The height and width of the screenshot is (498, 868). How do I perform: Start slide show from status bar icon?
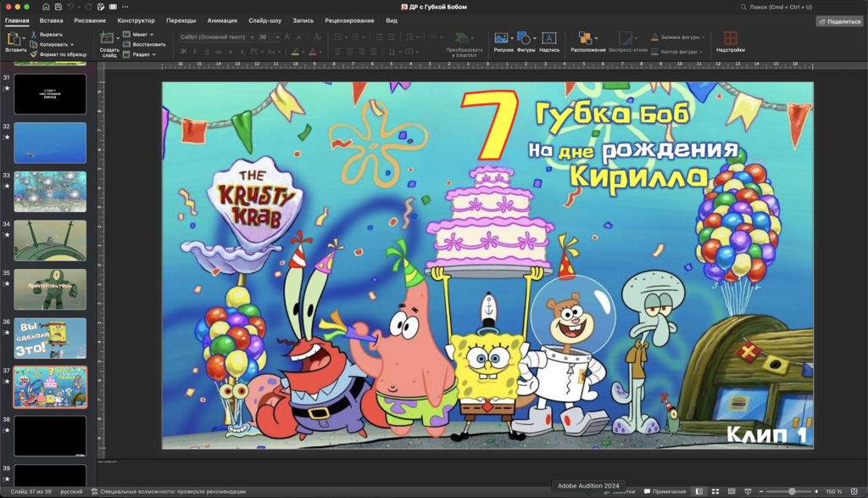[748, 491]
